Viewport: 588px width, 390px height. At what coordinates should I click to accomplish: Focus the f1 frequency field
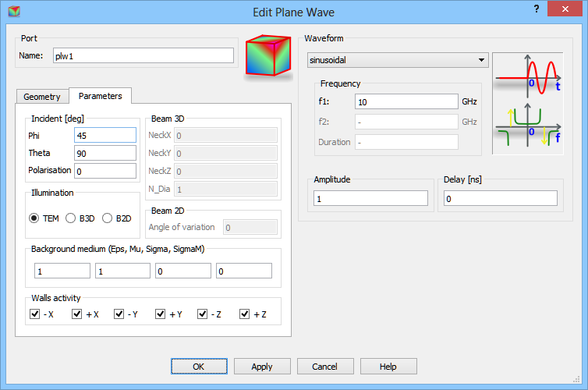coord(406,101)
